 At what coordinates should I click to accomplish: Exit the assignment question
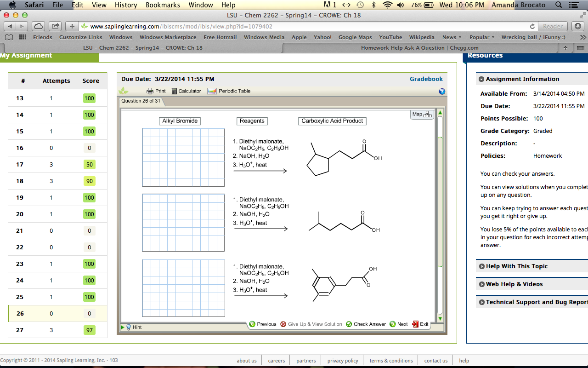click(x=420, y=324)
